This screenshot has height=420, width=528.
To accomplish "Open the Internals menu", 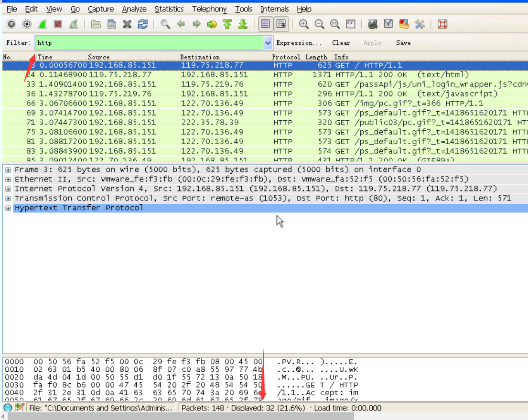I will 274,9.
